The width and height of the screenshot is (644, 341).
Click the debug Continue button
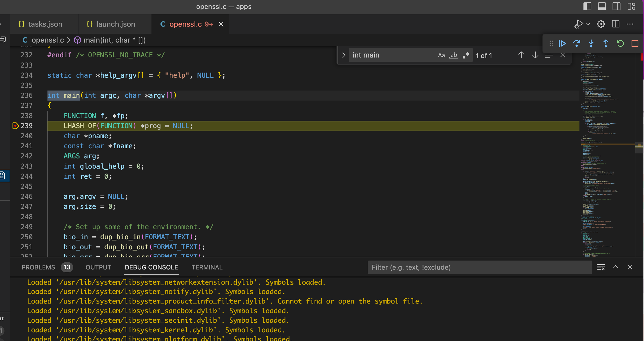(x=562, y=44)
